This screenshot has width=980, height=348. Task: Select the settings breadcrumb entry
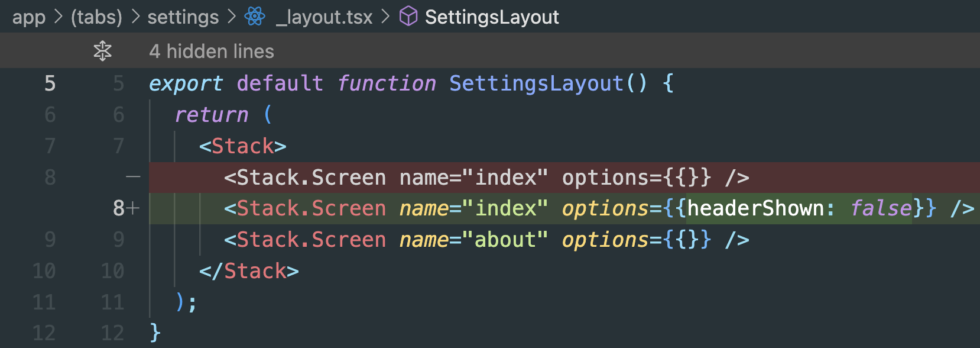click(x=183, y=17)
